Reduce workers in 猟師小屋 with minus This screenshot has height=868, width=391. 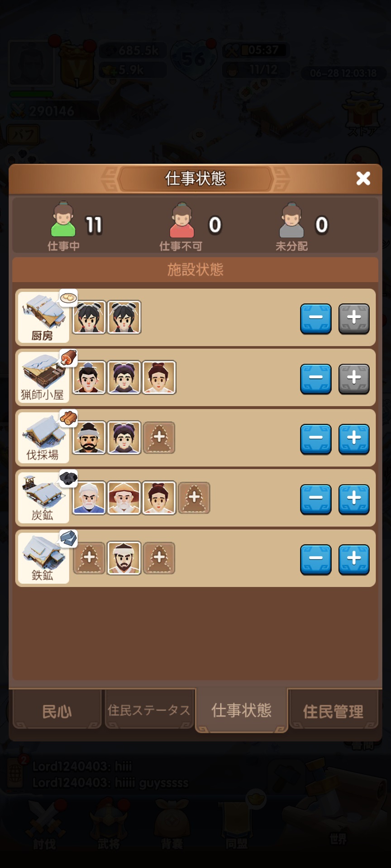pos(316,378)
